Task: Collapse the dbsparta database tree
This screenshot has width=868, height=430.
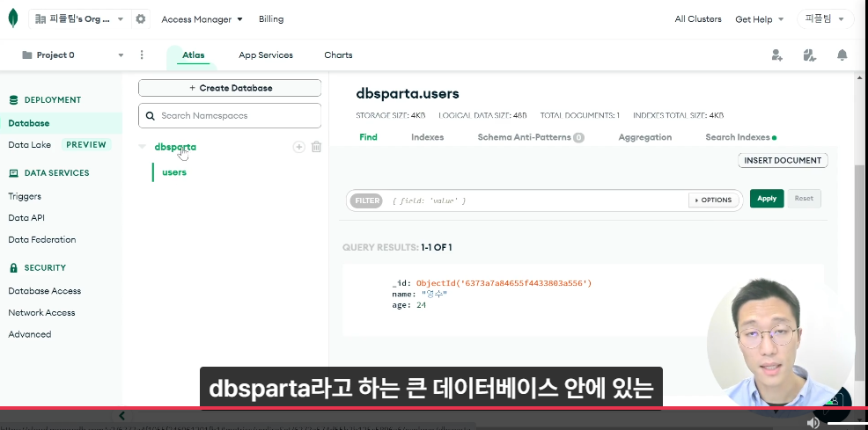Action: coord(143,147)
